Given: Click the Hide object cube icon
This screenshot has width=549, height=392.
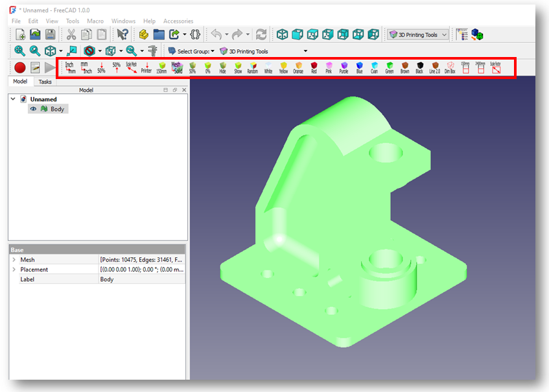Looking at the screenshot, I should click(222, 68).
